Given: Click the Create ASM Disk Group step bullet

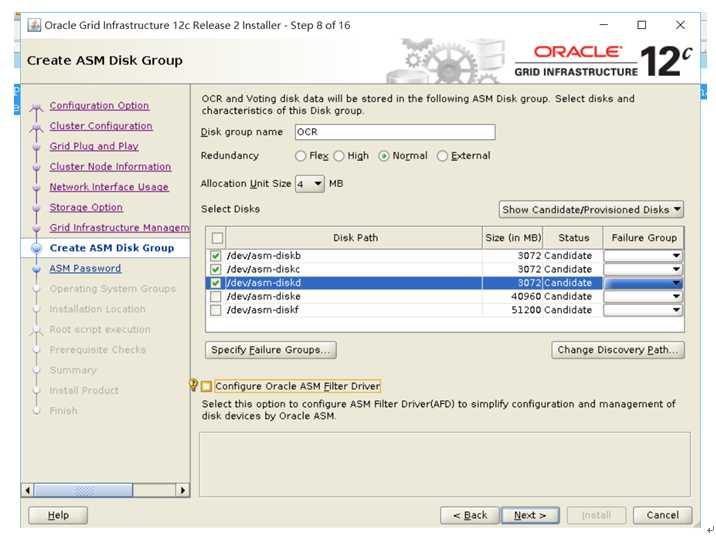Looking at the screenshot, I should coord(36,248).
